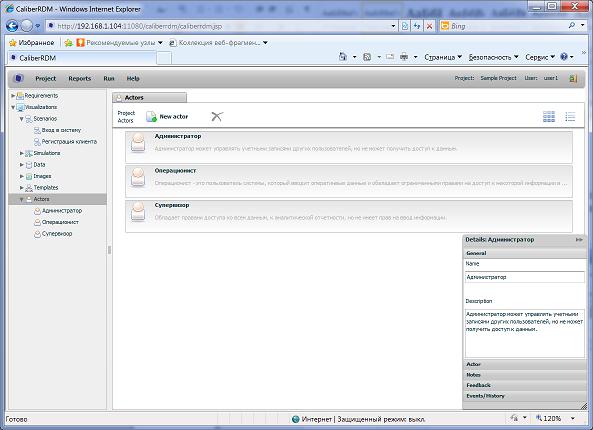This screenshot has width=593, height=430.
Task: Click the Операционист actor avatar in the list
Action: [138, 178]
